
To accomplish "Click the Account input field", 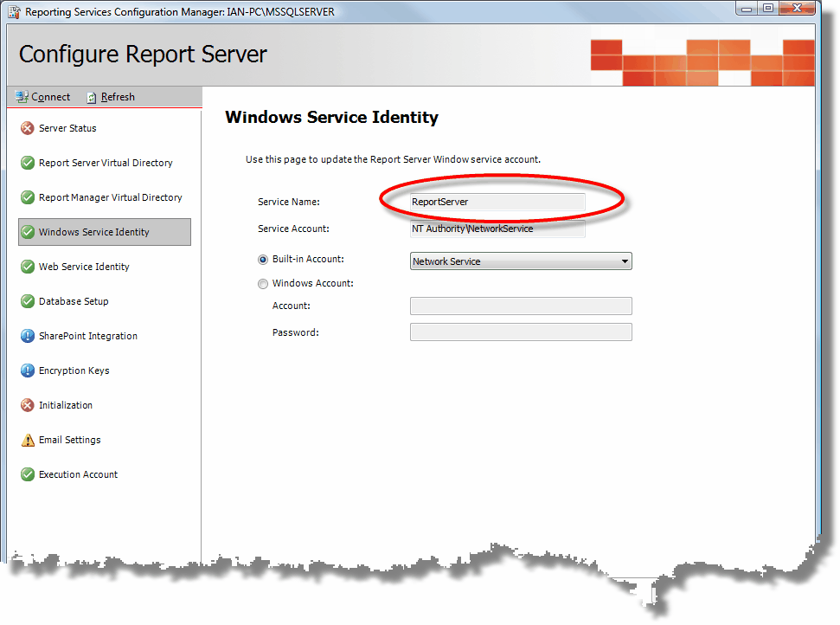I will coord(521,306).
